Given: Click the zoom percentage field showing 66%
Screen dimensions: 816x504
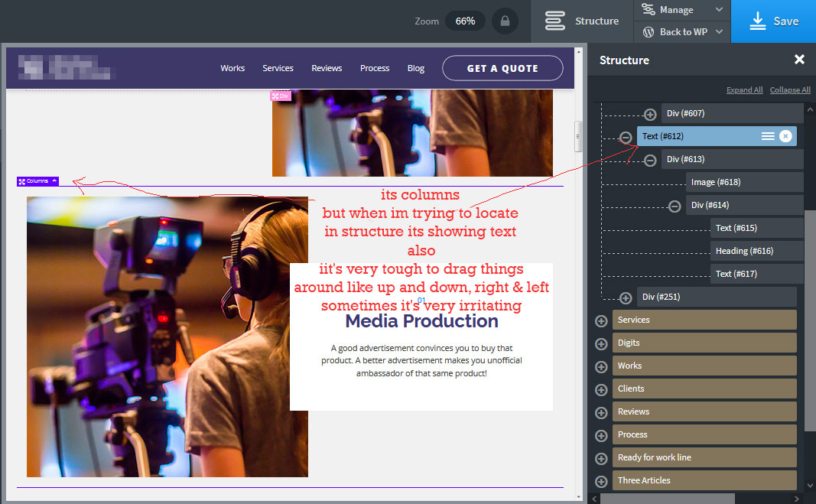Looking at the screenshot, I should (465, 21).
